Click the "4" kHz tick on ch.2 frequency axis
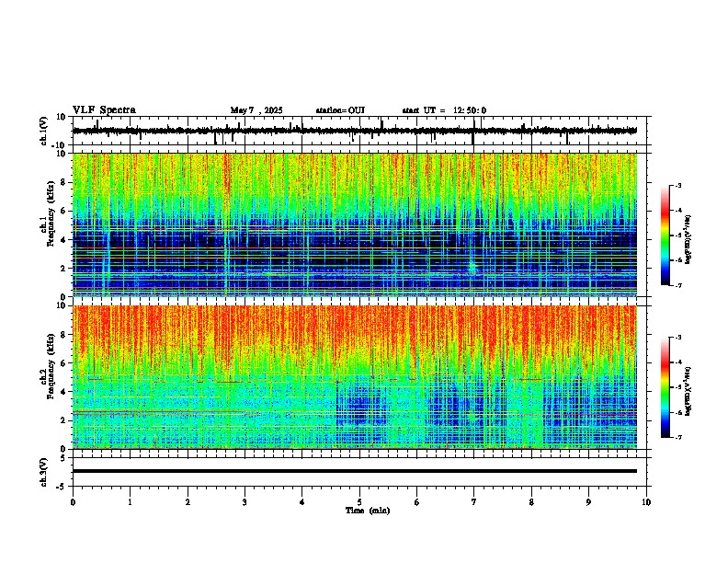This screenshot has height=563, width=728. (64, 392)
